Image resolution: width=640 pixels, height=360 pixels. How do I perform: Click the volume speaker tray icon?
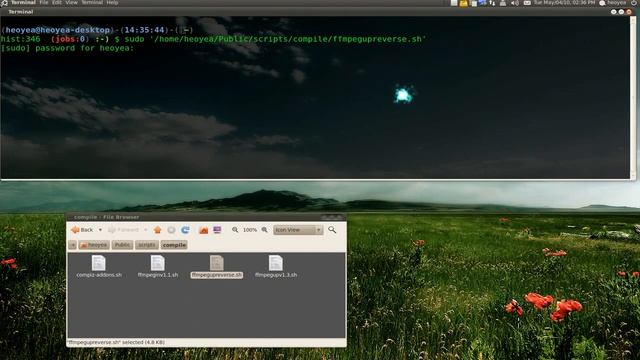coord(515,3)
